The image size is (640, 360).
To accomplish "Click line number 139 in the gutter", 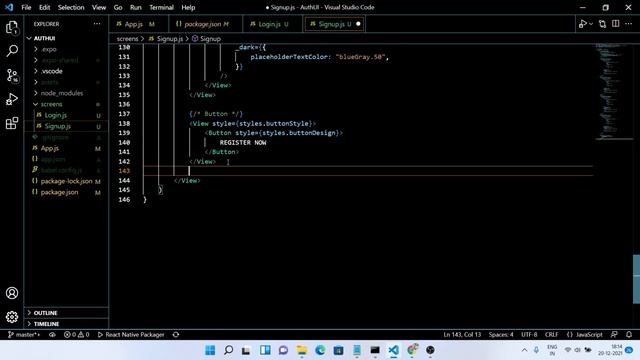I will [x=124, y=133].
